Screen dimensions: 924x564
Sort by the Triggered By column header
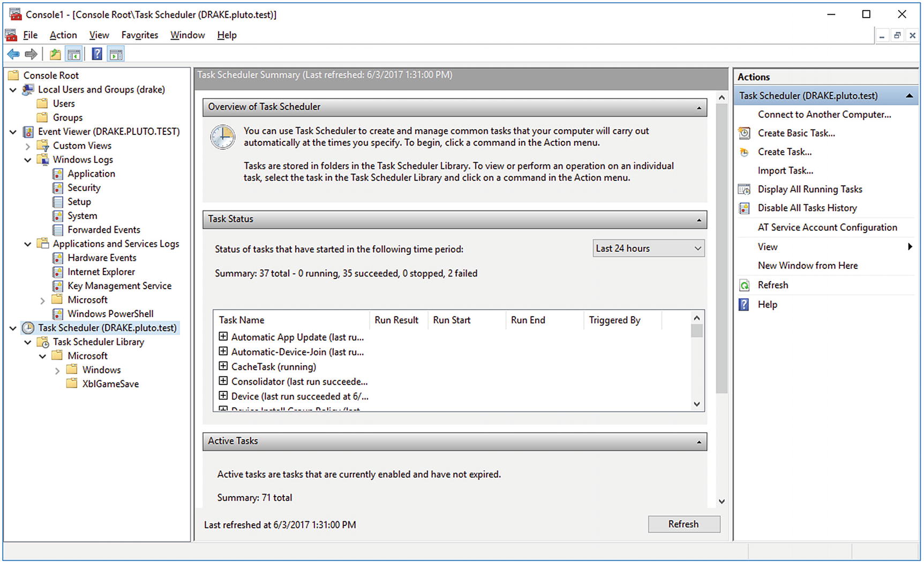tap(614, 320)
